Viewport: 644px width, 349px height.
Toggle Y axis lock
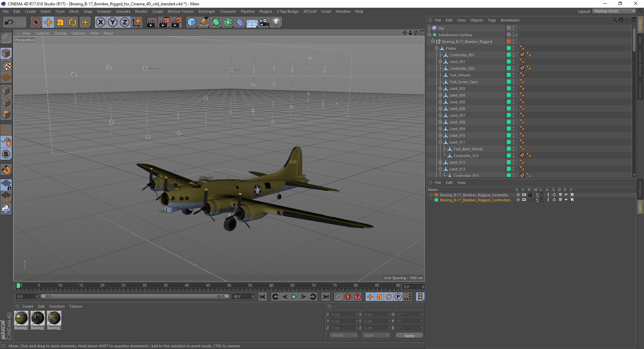coord(113,22)
